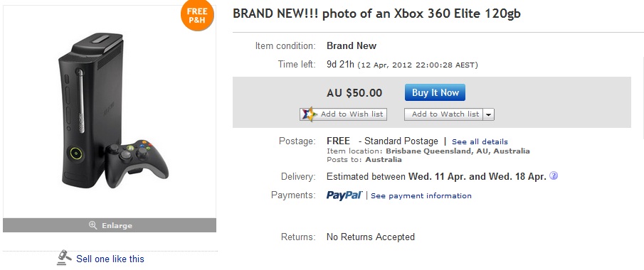Click the Sell one like this link
Viewport: 644px width, 270px height.
110,259
